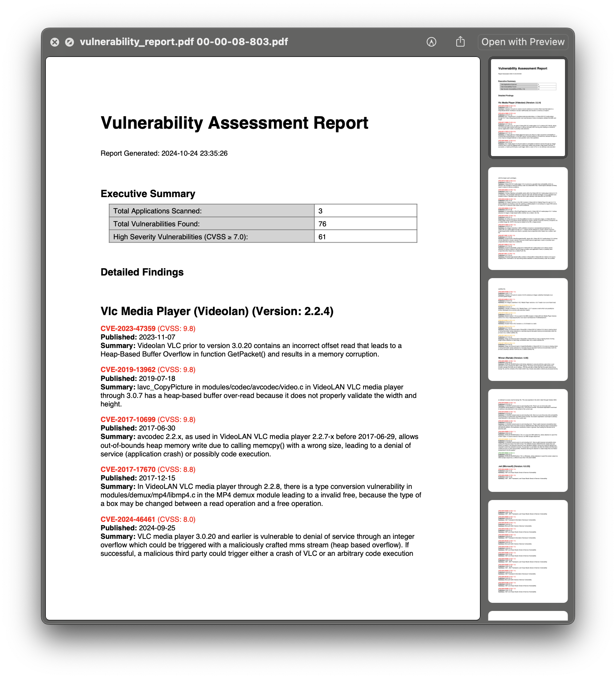Select the second page thumbnail
Viewport: 616px width, 679px height.
click(528, 219)
